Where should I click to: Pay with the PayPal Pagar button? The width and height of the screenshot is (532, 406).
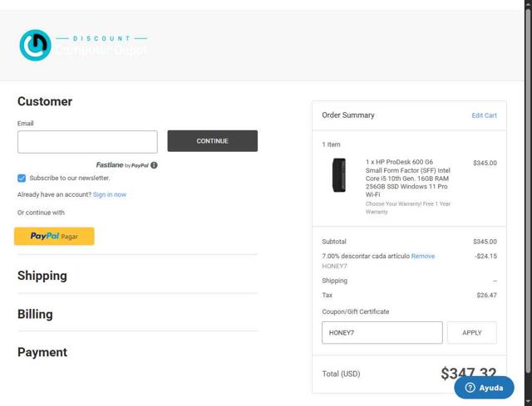coord(54,237)
